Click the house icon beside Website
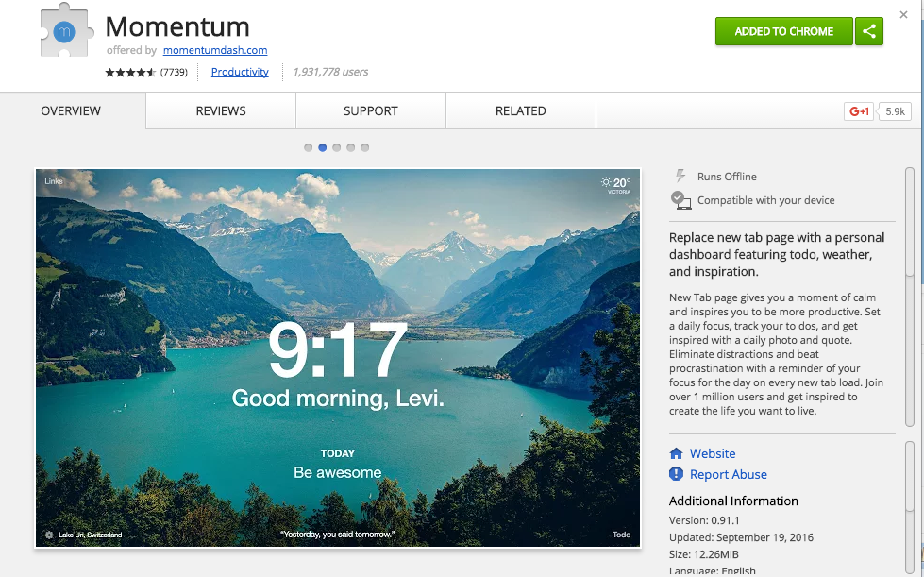 click(676, 453)
